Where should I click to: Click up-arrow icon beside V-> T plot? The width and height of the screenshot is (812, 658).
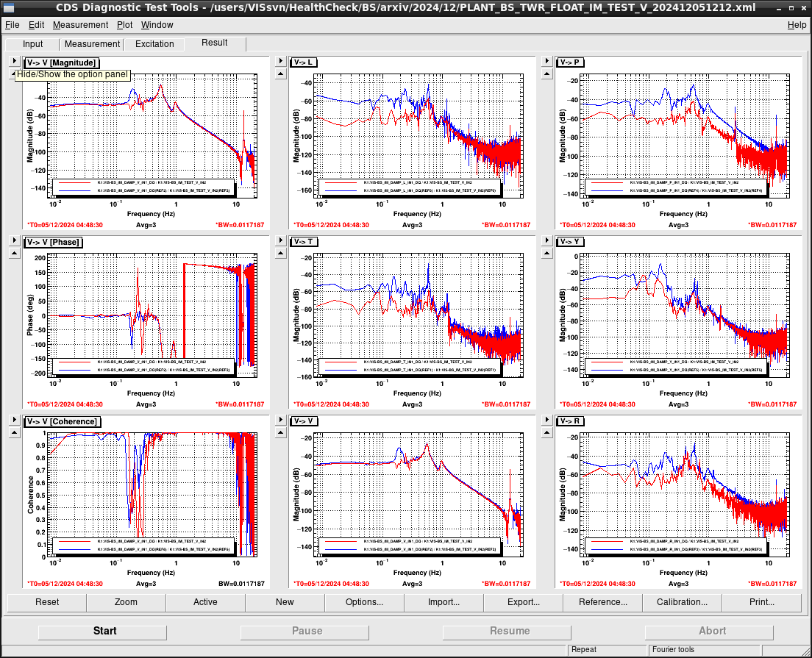point(281,253)
